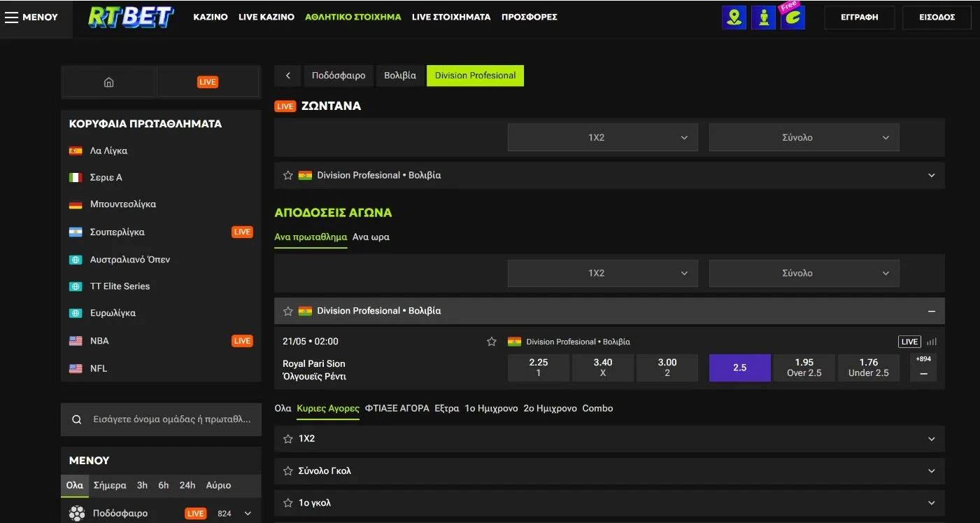The image size is (980, 523).
Task: Focus the team or league search field
Action: (161, 419)
